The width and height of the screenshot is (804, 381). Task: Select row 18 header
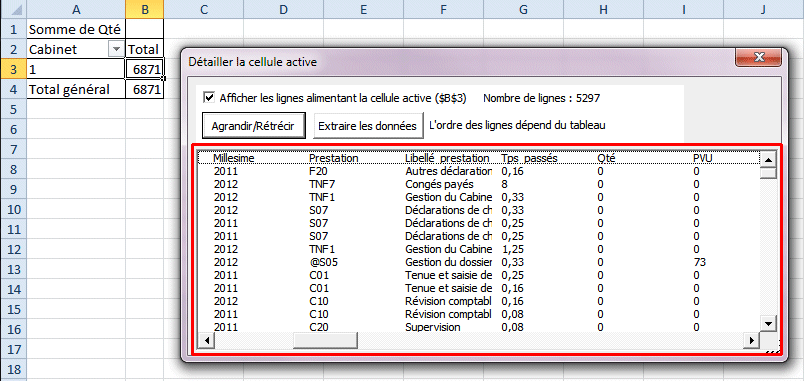tap(13, 369)
